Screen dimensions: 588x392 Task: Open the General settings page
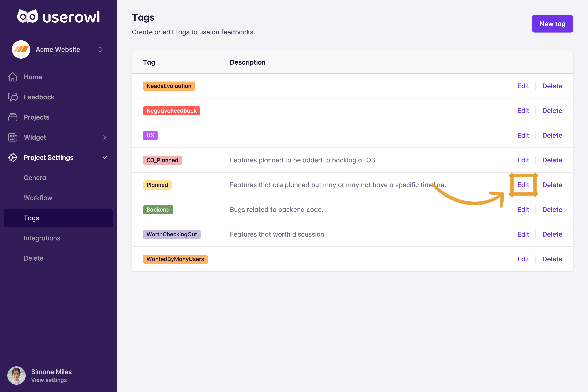pos(36,178)
